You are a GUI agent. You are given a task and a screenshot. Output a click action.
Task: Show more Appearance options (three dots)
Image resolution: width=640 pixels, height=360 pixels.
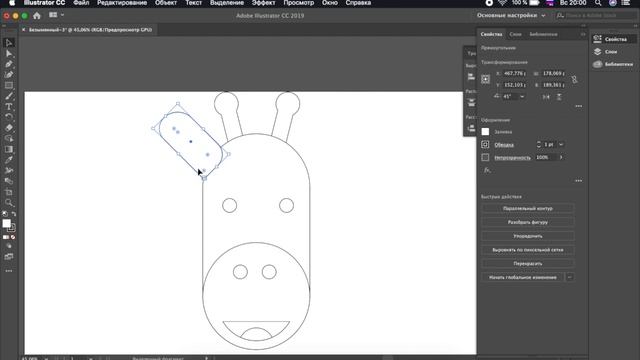pos(578,180)
